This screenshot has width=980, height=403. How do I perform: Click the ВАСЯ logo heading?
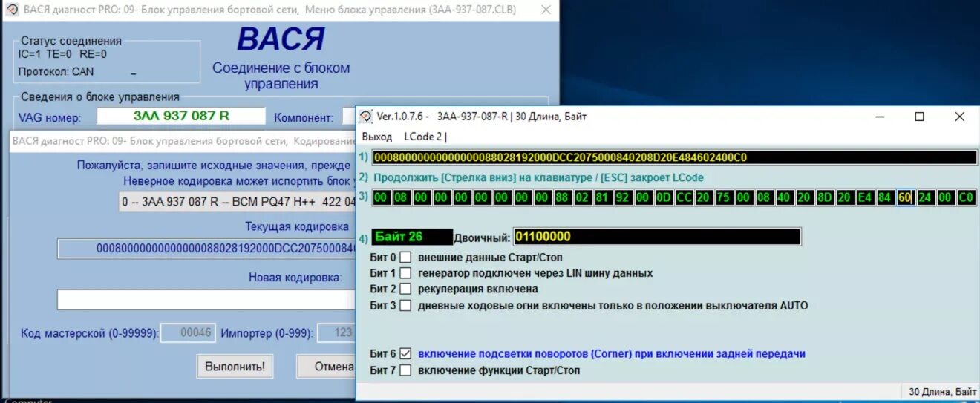pyautogui.click(x=281, y=40)
